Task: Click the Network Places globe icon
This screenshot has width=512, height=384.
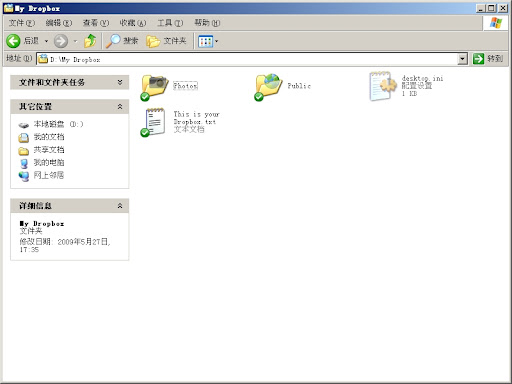Action: click(x=24, y=176)
